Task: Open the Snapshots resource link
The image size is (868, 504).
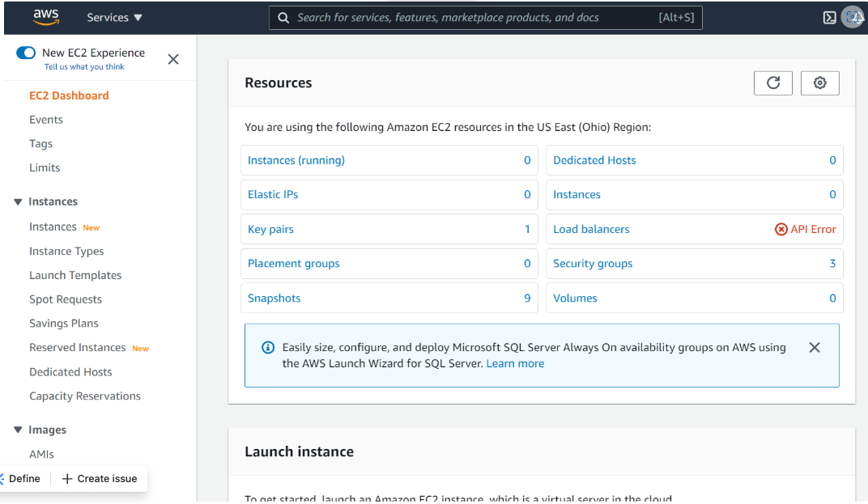Action: click(x=274, y=298)
